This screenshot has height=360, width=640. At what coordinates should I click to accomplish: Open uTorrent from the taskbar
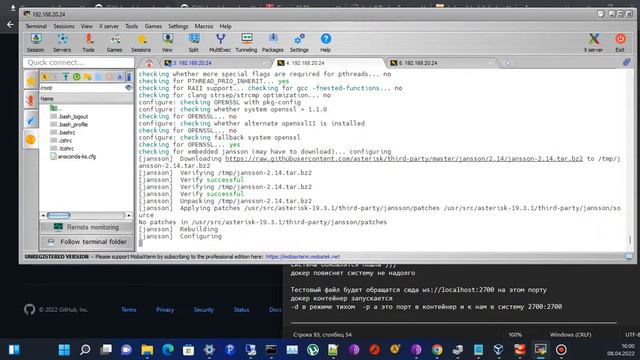[313, 350]
